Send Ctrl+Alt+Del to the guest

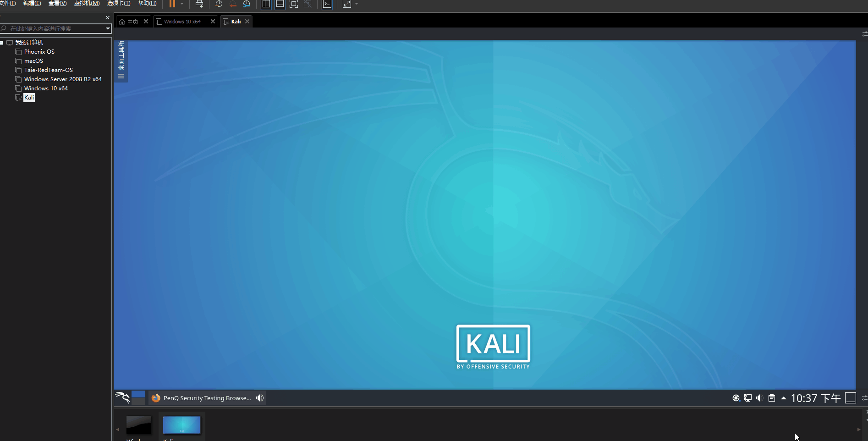pos(199,4)
